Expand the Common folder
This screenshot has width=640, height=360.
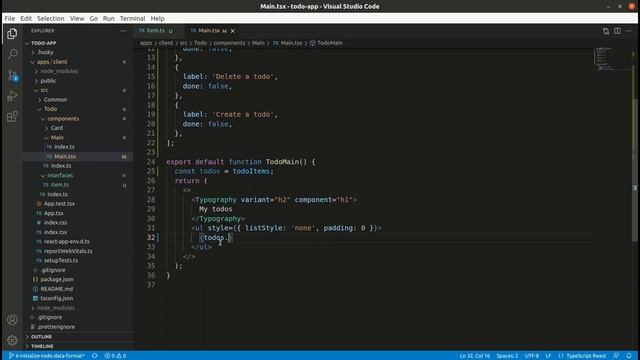pos(78,100)
